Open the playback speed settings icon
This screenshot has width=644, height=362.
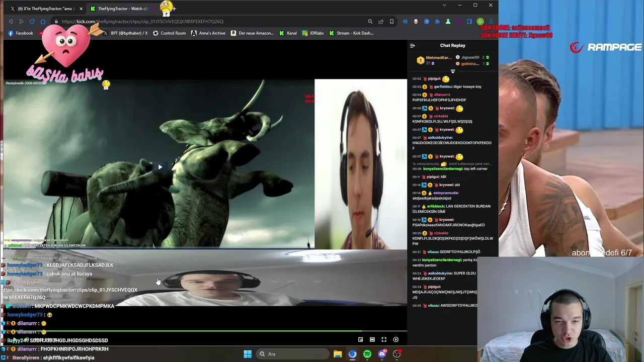[395, 340]
